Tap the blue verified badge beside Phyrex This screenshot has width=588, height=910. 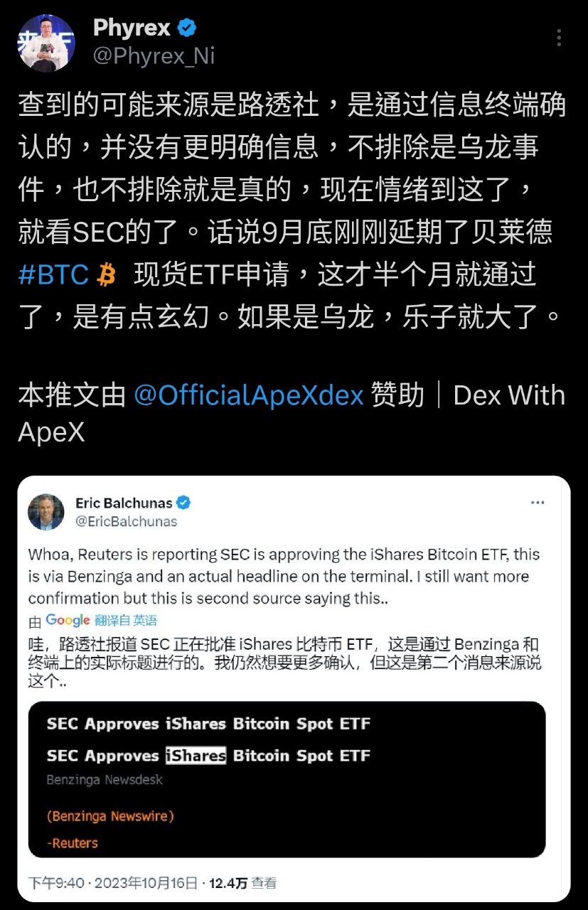[x=187, y=28]
